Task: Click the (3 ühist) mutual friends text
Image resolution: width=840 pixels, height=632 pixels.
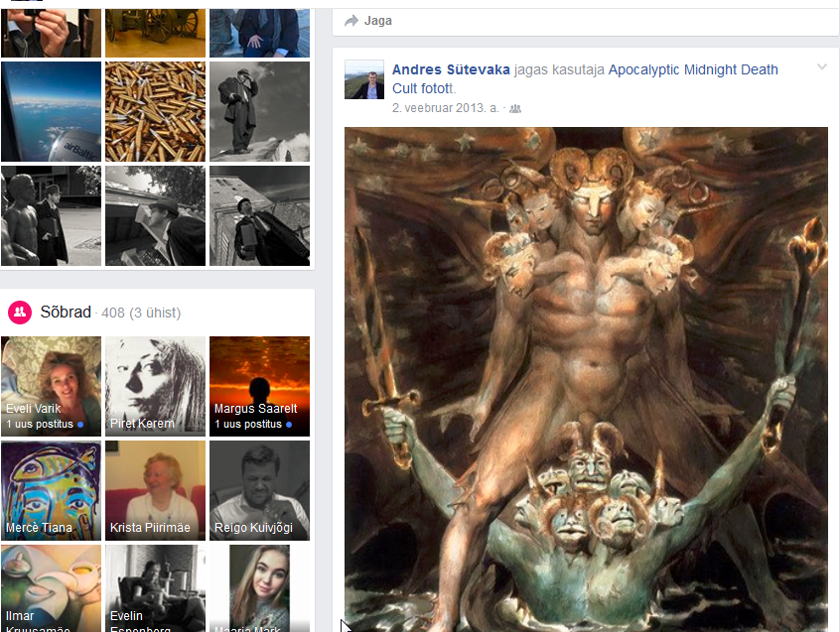Action: pyautogui.click(x=155, y=313)
